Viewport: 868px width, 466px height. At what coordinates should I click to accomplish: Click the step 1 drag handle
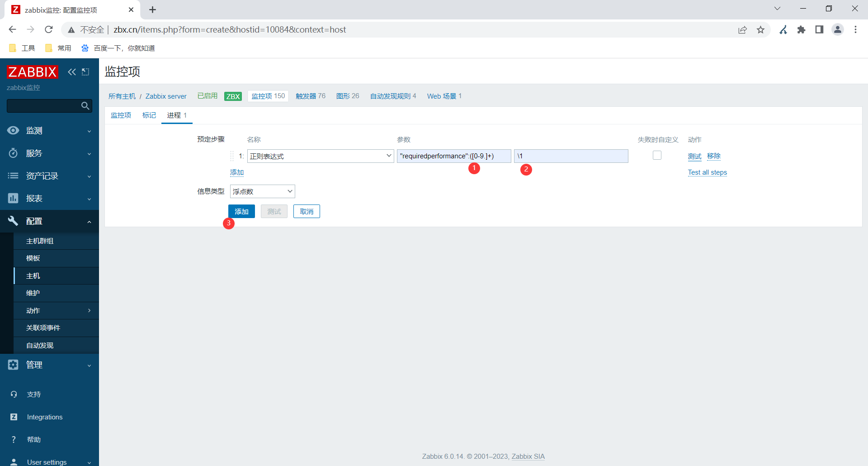coord(232,156)
